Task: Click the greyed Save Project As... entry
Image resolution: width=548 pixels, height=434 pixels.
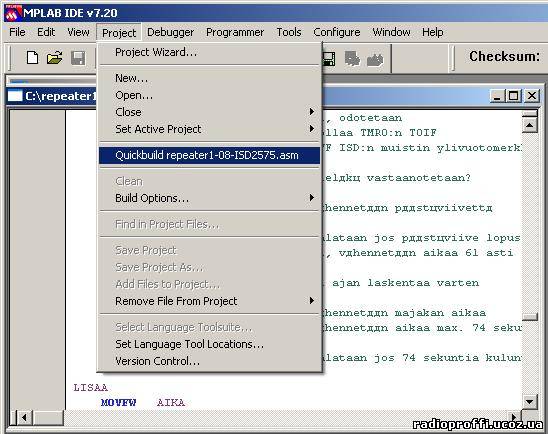Action: click(209, 267)
